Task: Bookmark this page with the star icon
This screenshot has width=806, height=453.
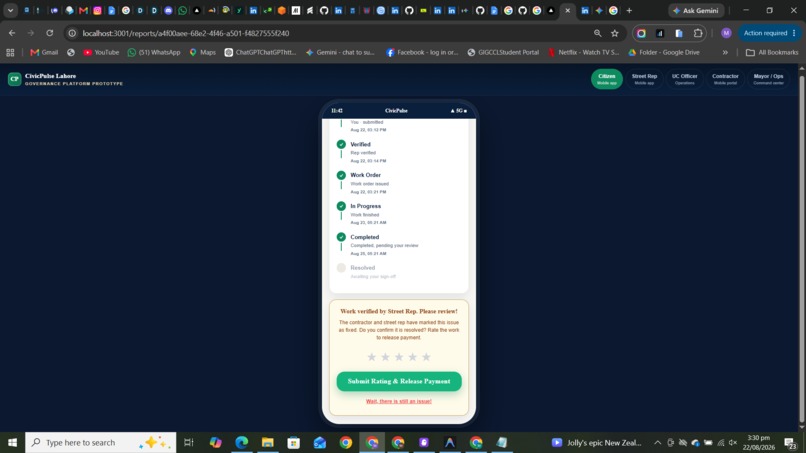Action: click(x=614, y=33)
